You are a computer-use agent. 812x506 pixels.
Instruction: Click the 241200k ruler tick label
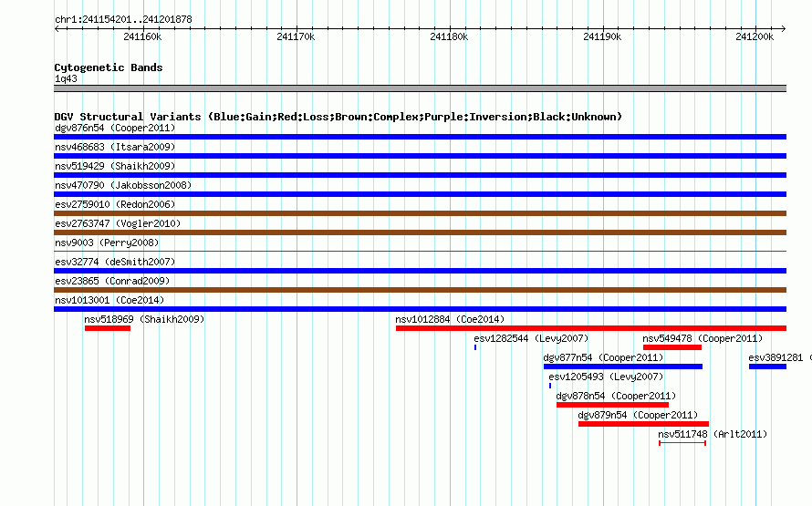pyautogui.click(x=755, y=36)
